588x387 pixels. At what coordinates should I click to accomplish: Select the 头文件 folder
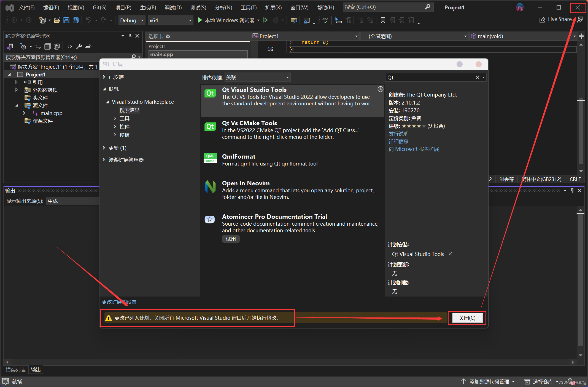tap(40, 98)
